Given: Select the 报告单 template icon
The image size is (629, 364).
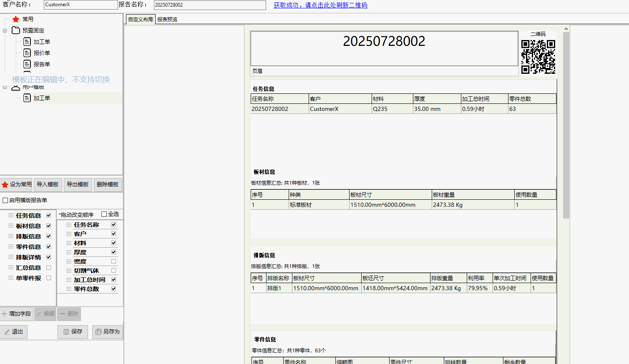Looking at the screenshot, I should (27, 64).
